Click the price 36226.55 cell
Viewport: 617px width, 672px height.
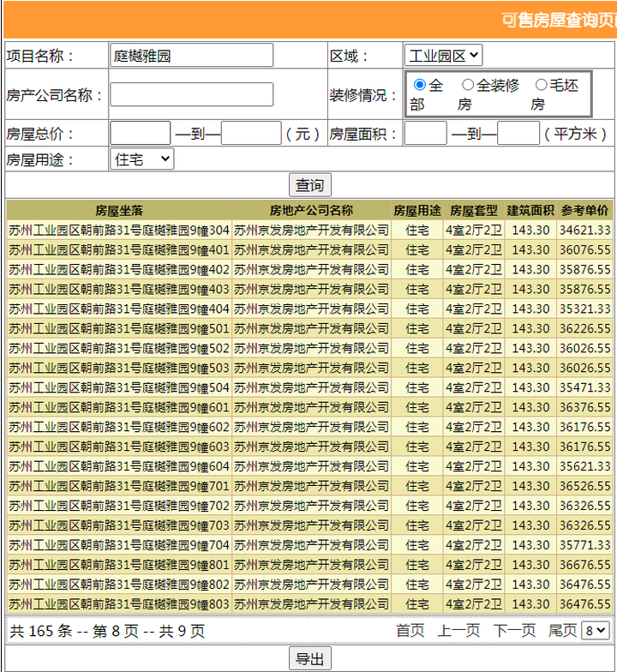584,329
